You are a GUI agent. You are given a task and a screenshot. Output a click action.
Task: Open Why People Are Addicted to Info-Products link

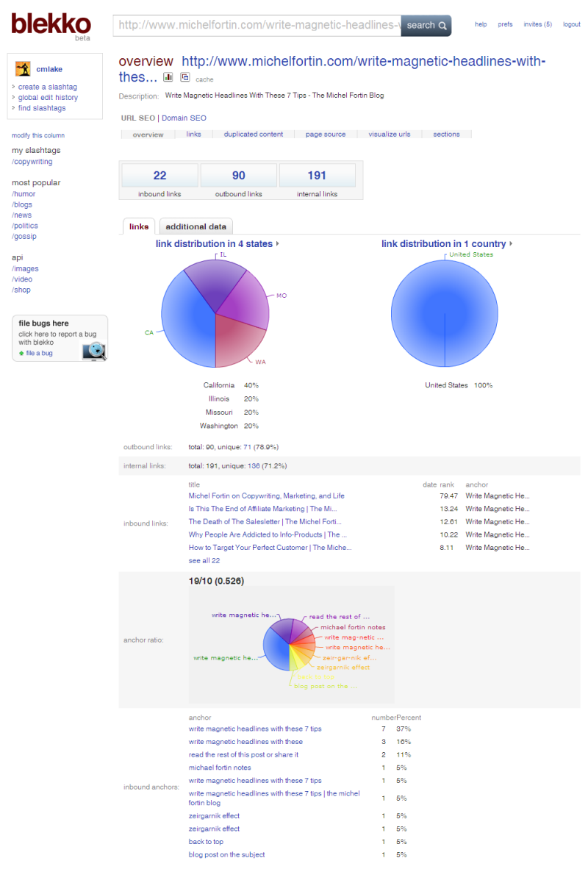click(x=268, y=535)
